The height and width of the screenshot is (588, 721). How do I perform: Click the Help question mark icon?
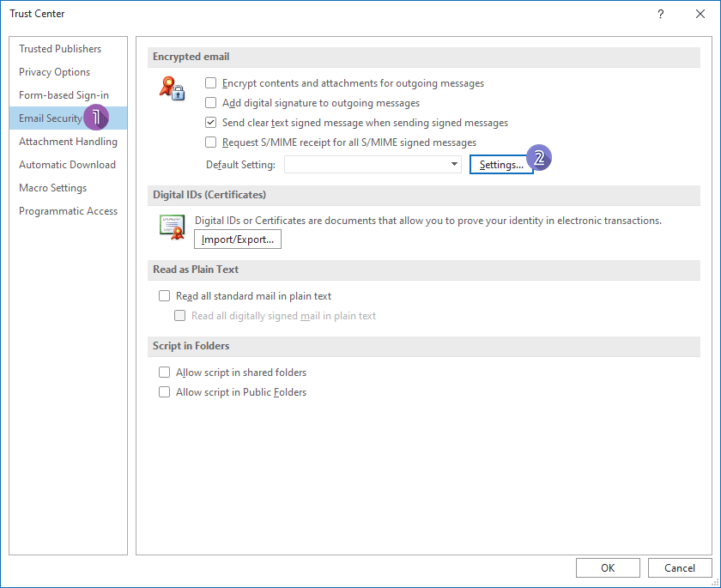(660, 14)
